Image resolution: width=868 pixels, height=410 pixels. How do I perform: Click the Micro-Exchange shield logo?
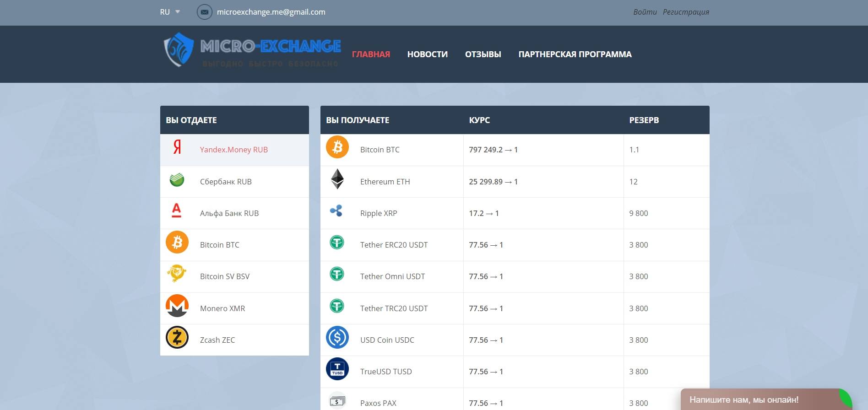pyautogui.click(x=179, y=49)
